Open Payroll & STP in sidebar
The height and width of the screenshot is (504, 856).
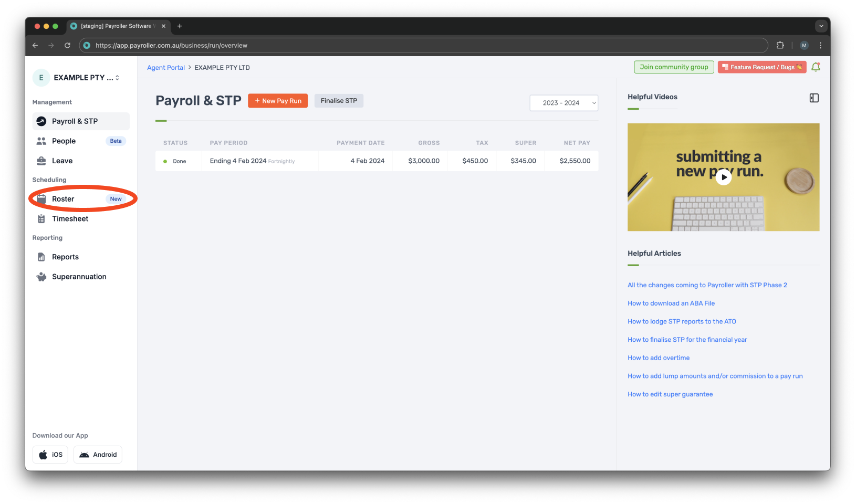[81, 121]
